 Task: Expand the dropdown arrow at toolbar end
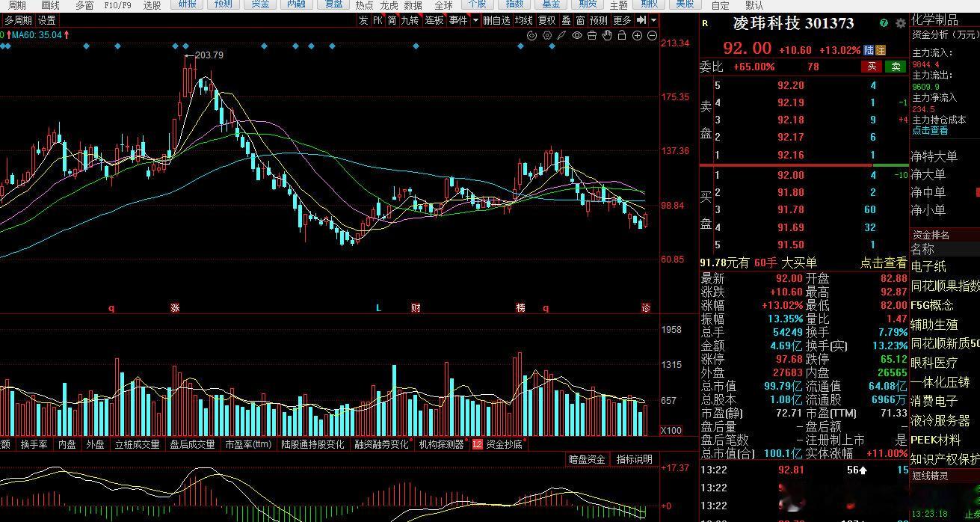(654, 20)
